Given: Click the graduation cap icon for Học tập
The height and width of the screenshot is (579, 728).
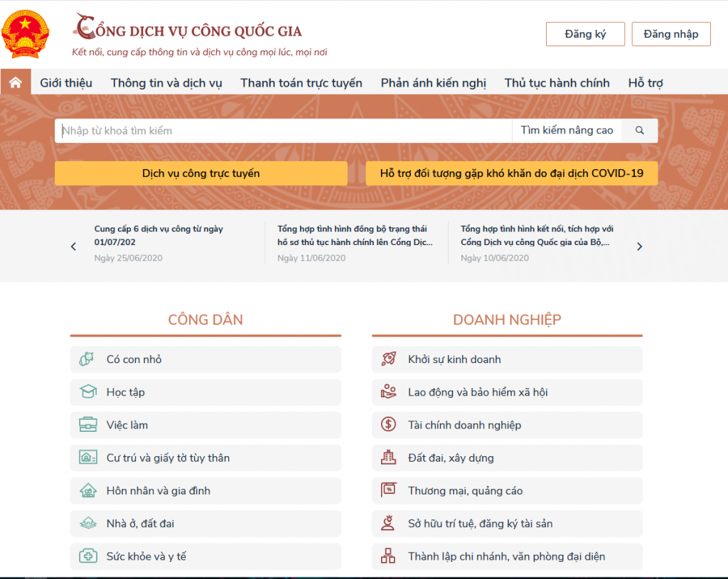Looking at the screenshot, I should tap(87, 392).
